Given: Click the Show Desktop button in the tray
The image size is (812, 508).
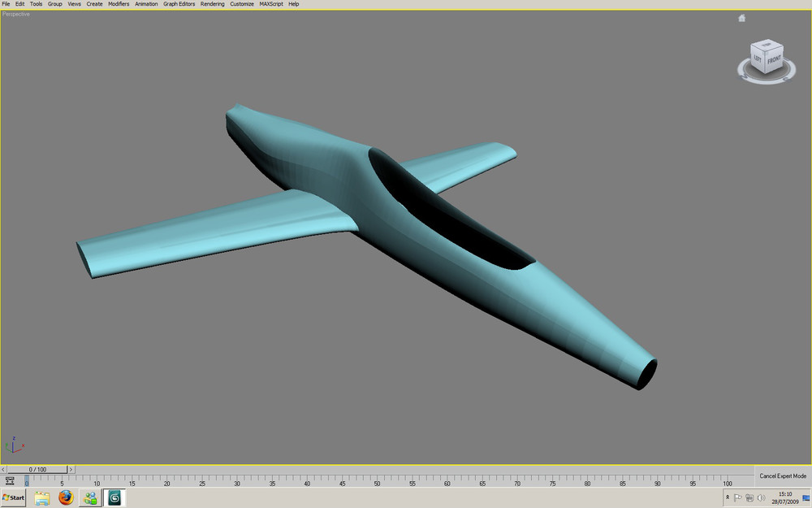Looking at the screenshot, I should (806, 498).
